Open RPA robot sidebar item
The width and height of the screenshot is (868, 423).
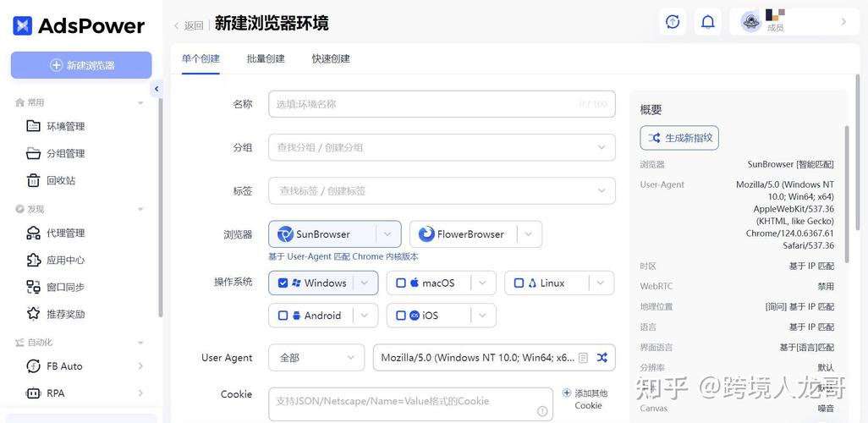point(46,393)
